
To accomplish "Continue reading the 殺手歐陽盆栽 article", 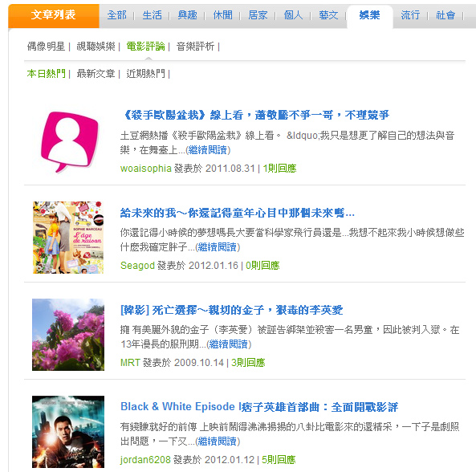I will [x=208, y=150].
